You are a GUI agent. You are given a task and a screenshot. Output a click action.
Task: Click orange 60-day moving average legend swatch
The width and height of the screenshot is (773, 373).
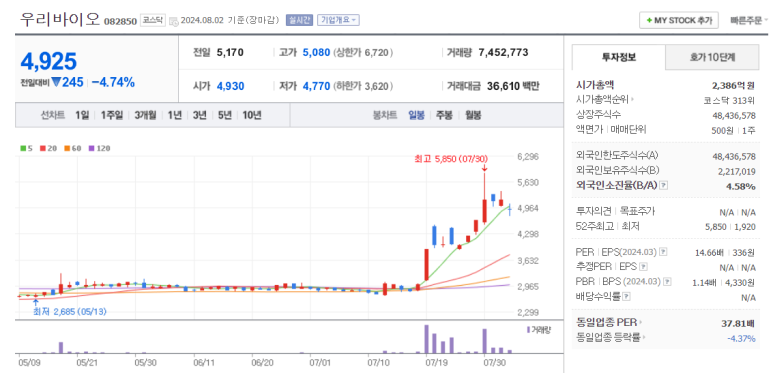pyautogui.click(x=67, y=148)
